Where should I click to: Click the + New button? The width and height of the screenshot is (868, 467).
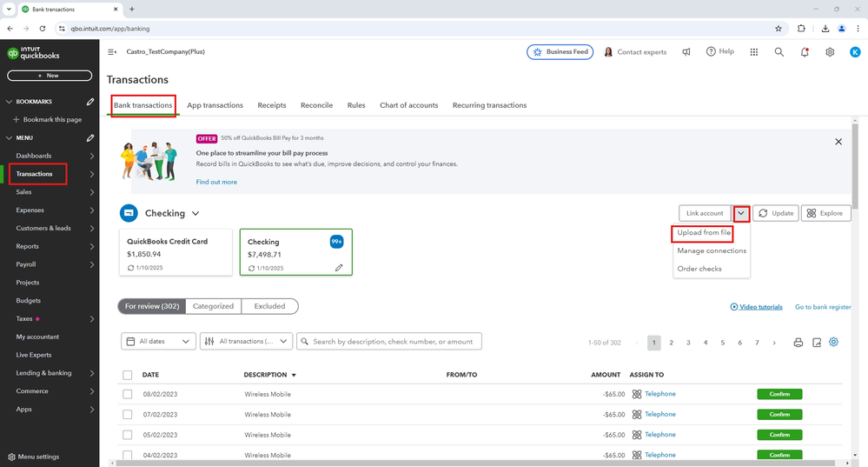click(50, 76)
